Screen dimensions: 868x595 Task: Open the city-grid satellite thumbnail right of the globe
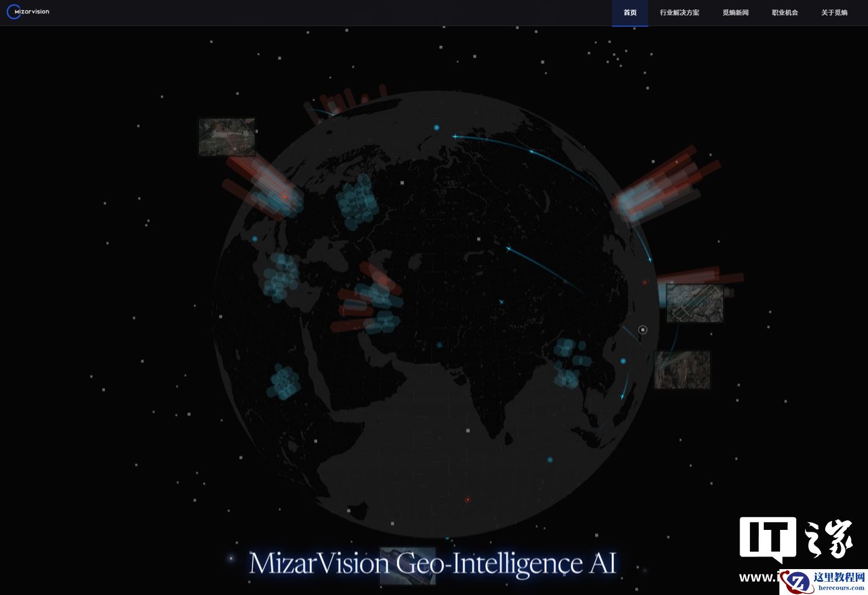coord(694,303)
